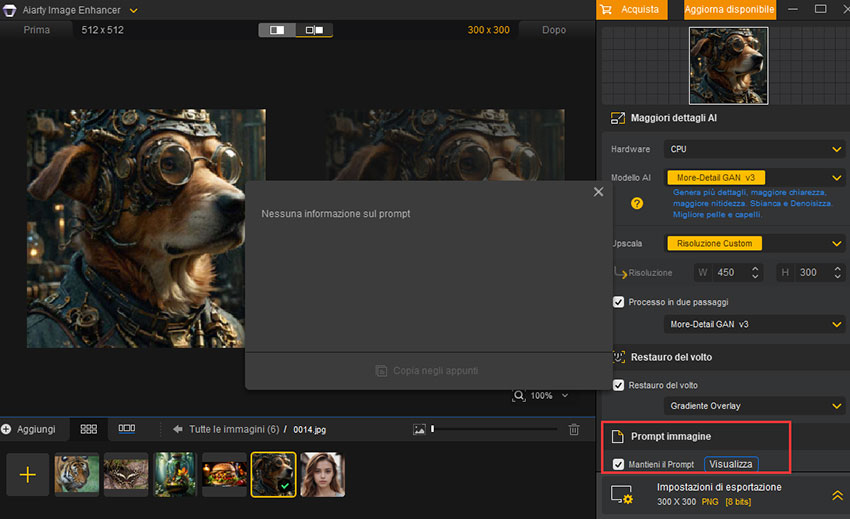Viewport: 850px width, 519px height.
Task: Select the burger thumbnail
Action: click(x=224, y=475)
